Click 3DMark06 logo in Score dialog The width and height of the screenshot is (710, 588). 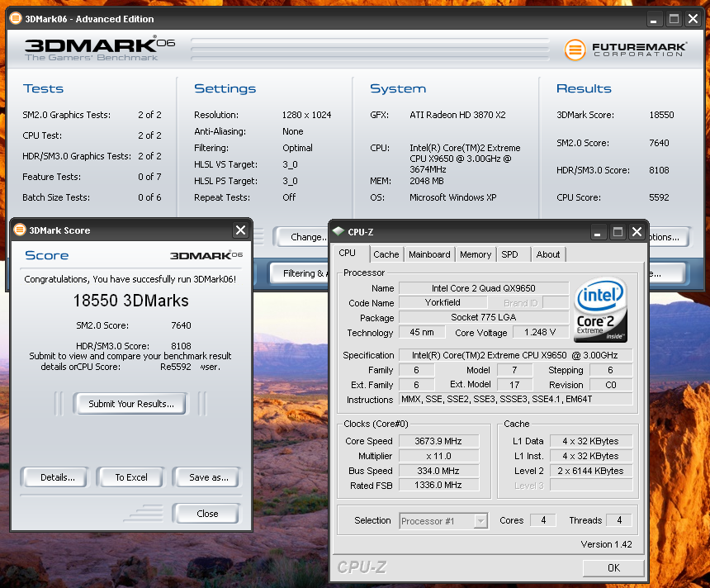[206, 255]
